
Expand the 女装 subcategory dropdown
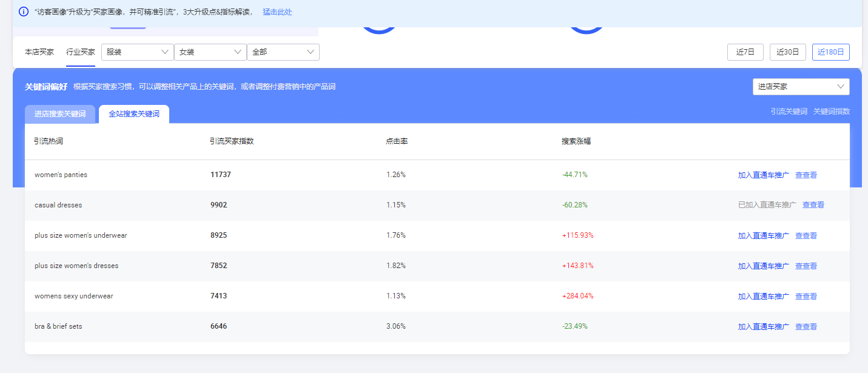click(x=210, y=52)
